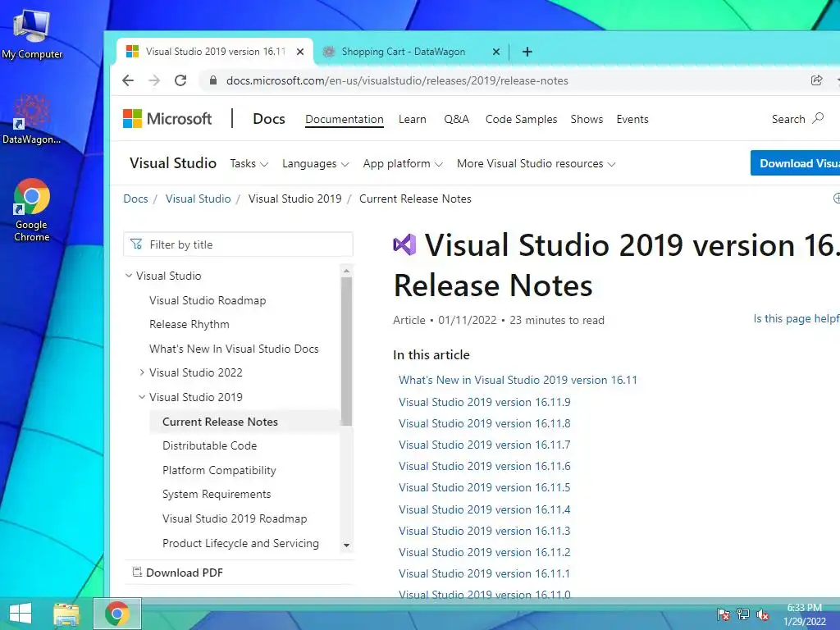
Task: Select Current Release Notes in sidebar
Action: 220,422
